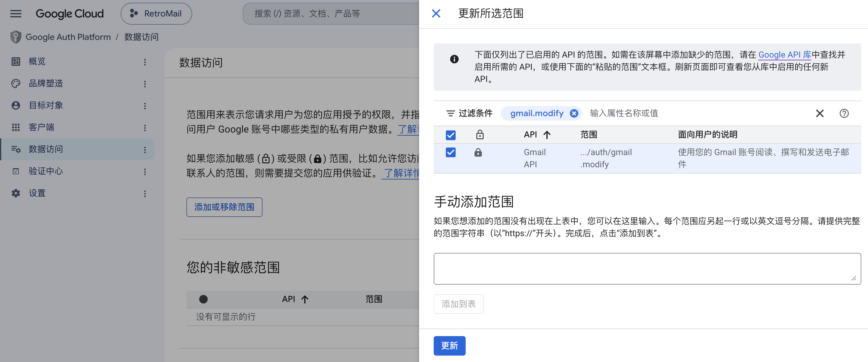Viewport: 868px width, 362px height.
Task: Open more options for 客户端
Action: click(145, 128)
